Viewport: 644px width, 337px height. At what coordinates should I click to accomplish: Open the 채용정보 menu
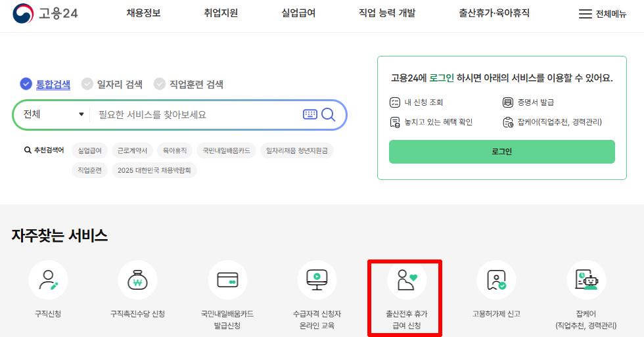click(143, 13)
